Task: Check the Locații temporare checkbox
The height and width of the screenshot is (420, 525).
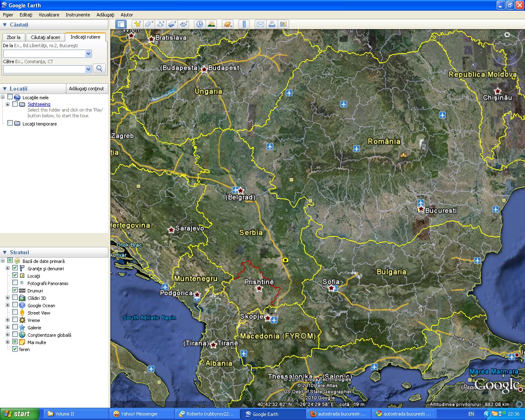Action: click(10, 123)
